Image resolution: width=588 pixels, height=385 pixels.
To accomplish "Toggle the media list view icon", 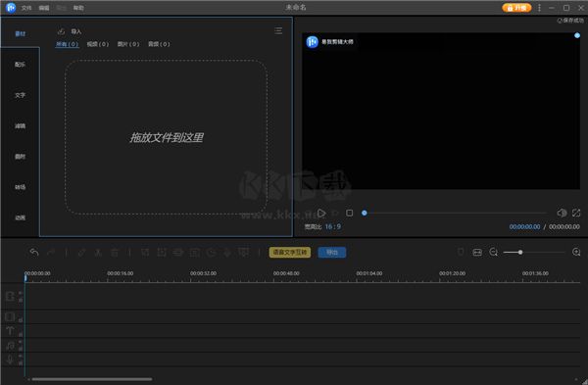I will pyautogui.click(x=278, y=30).
